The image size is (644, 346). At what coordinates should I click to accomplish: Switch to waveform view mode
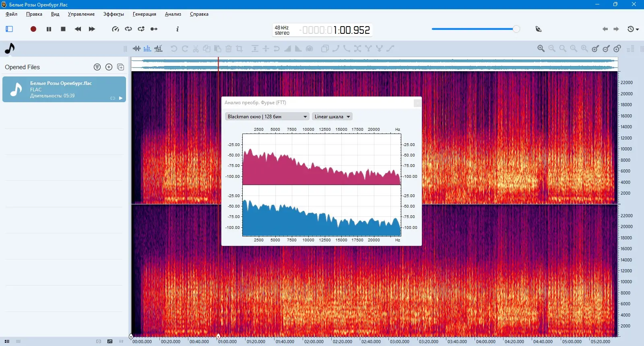137,49
